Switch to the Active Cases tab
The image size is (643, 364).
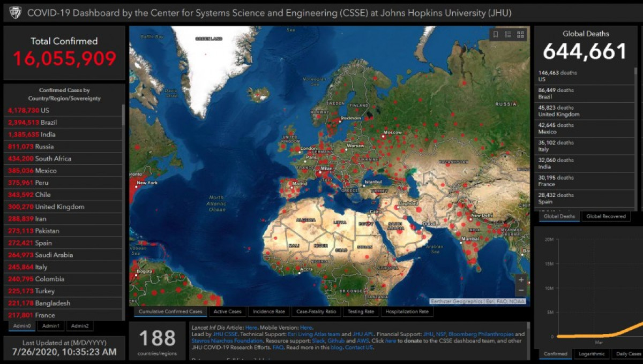point(227,312)
